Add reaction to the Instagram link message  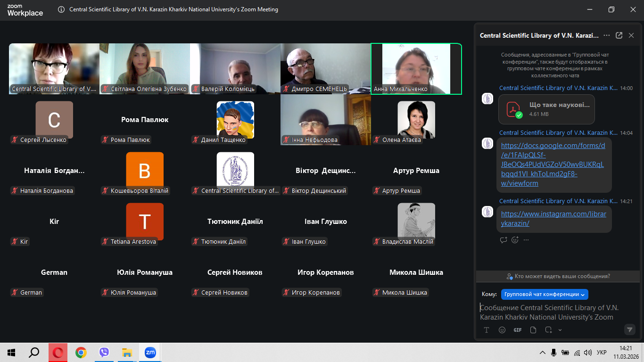(515, 240)
